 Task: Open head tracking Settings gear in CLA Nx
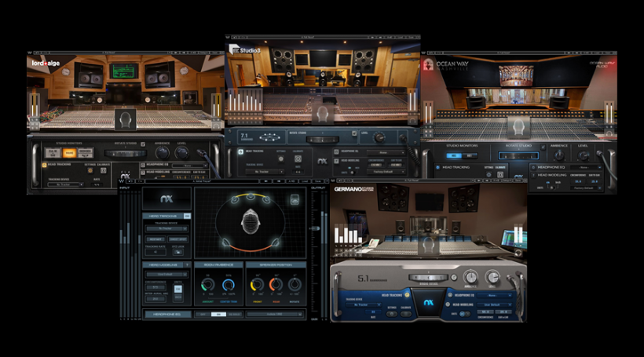tap(90, 170)
